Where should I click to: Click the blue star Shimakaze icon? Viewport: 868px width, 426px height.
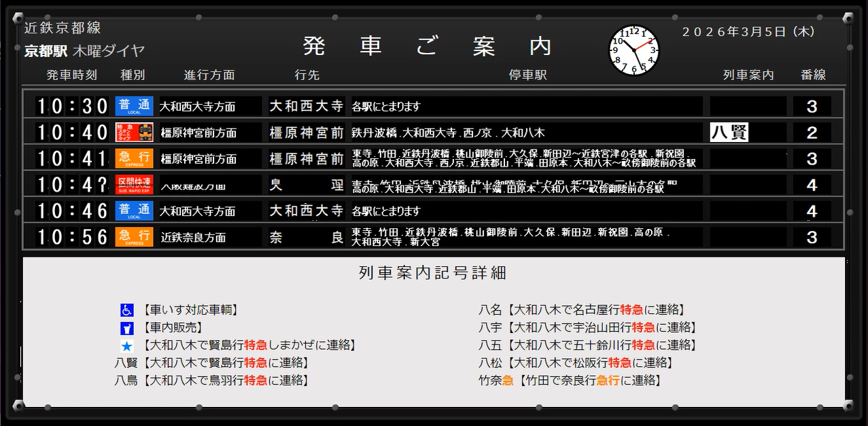[x=127, y=346]
